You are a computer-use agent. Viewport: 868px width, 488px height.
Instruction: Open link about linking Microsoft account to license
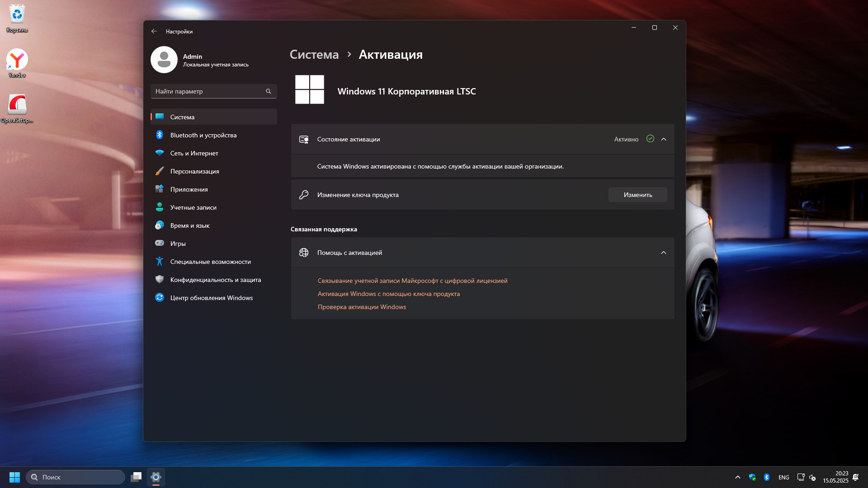[x=412, y=281]
